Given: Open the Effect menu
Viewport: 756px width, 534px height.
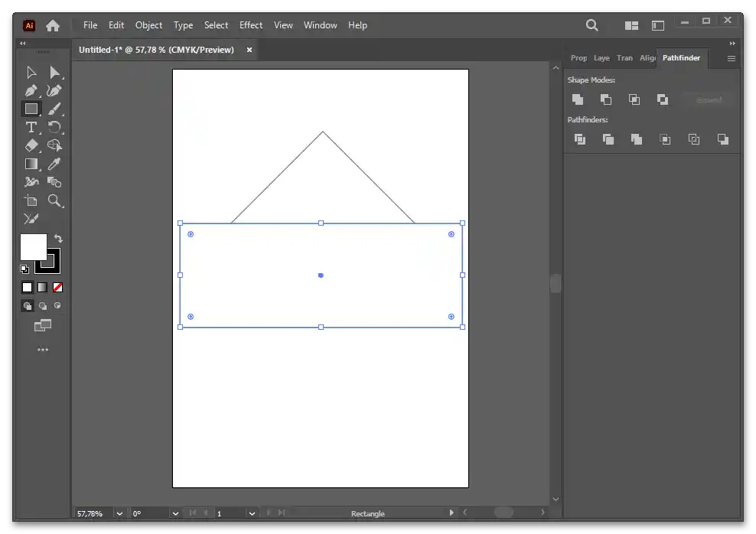Looking at the screenshot, I should click(x=250, y=25).
